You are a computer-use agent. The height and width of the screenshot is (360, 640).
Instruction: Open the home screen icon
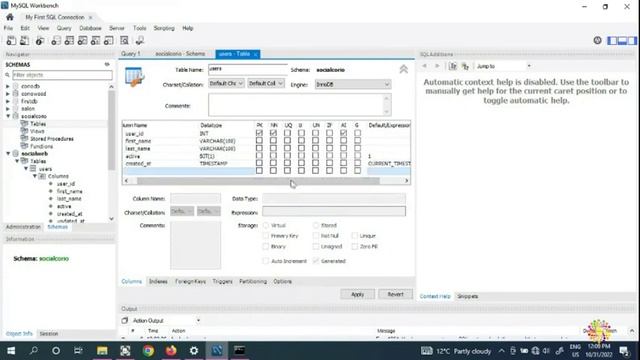tap(10, 17)
